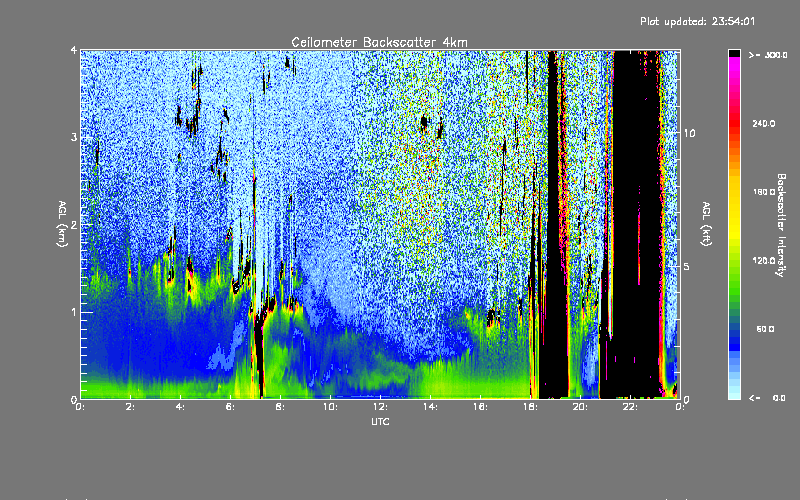Screen dimensions: 800x500
Task: Select the '16:' UTC hour tick label
Action: pos(480,407)
